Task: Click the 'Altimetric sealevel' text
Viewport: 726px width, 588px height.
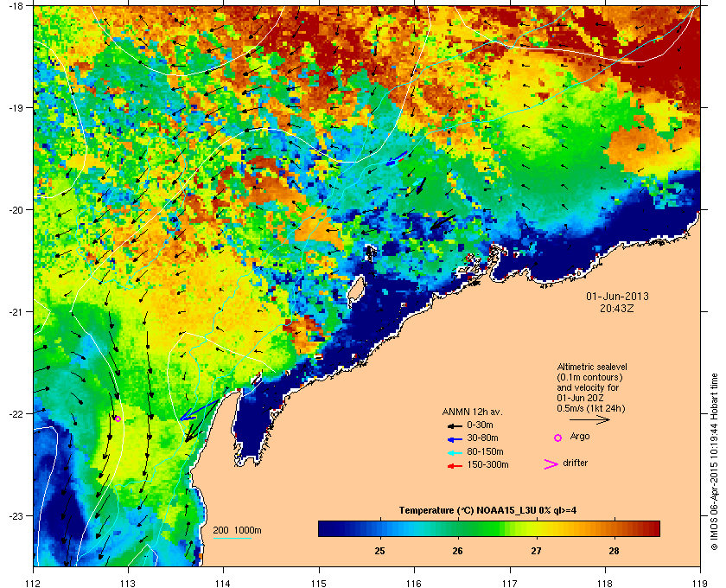Action: coord(592,367)
